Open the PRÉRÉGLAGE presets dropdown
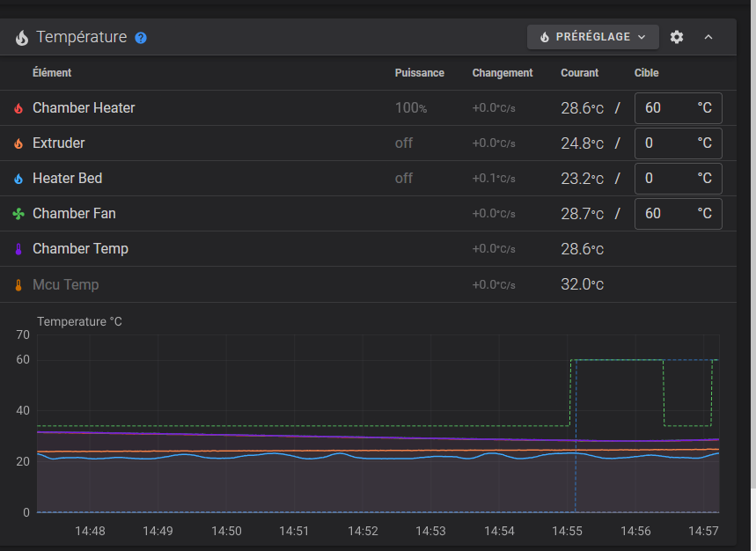Image resolution: width=756 pixels, height=551 pixels. tap(593, 37)
